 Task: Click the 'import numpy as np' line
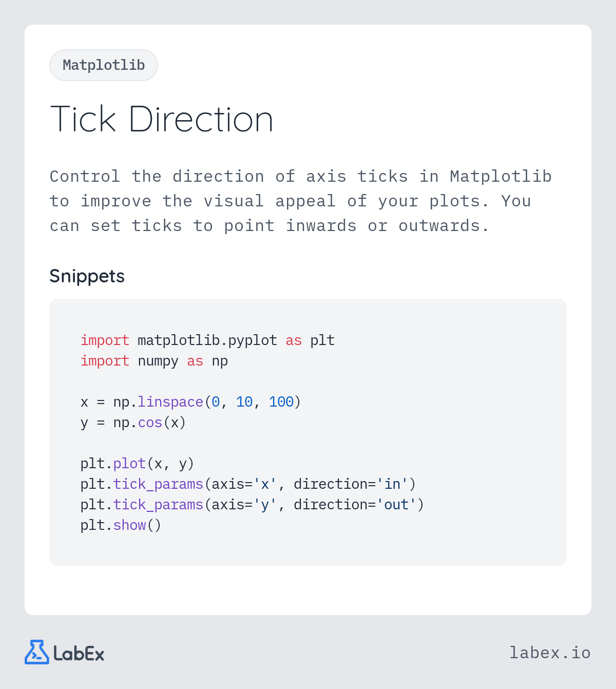(154, 361)
